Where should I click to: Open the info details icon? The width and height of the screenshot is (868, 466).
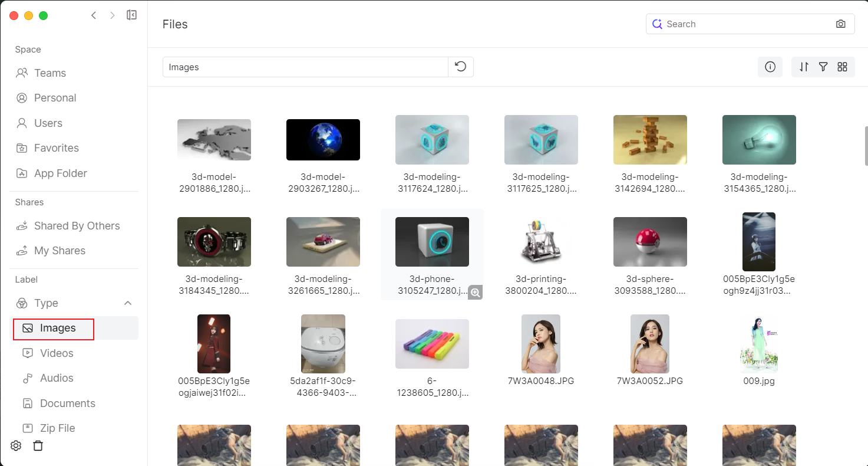[x=770, y=67]
